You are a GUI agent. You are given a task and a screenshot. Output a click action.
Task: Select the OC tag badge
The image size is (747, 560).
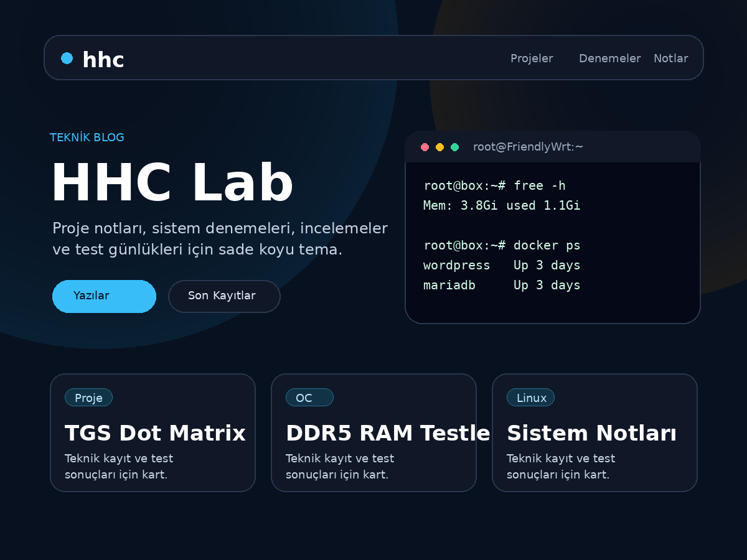point(309,398)
